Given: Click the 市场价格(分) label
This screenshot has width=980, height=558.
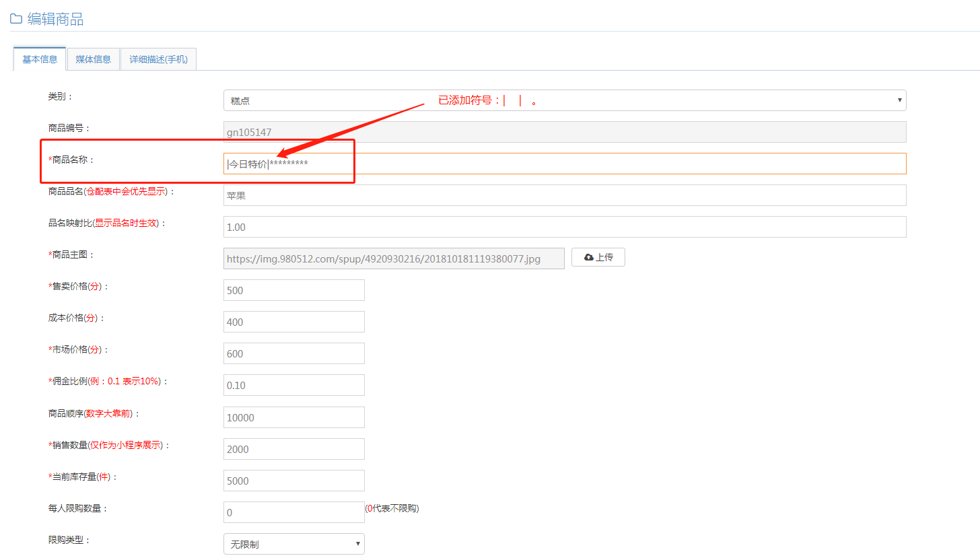Looking at the screenshot, I should click(x=78, y=349).
